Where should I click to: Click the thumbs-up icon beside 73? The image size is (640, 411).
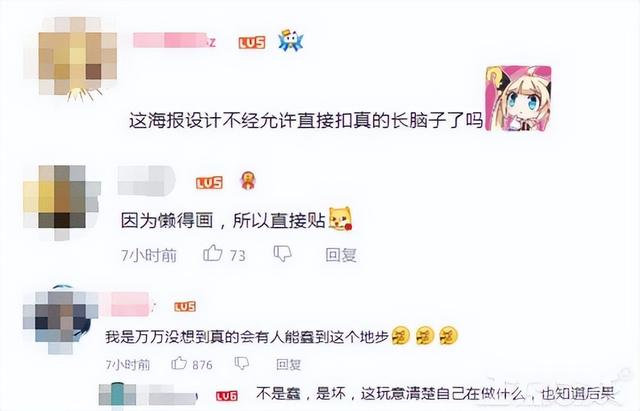(213, 253)
